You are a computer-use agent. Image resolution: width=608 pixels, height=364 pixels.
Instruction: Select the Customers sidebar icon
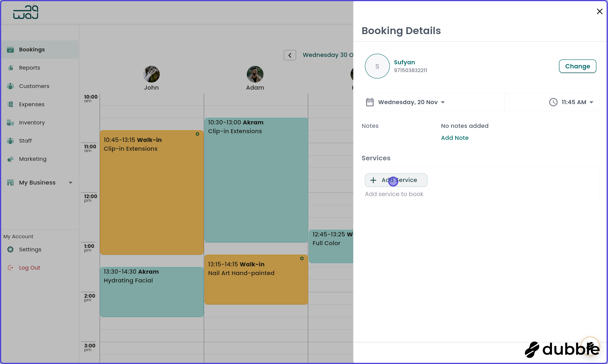[x=11, y=86]
